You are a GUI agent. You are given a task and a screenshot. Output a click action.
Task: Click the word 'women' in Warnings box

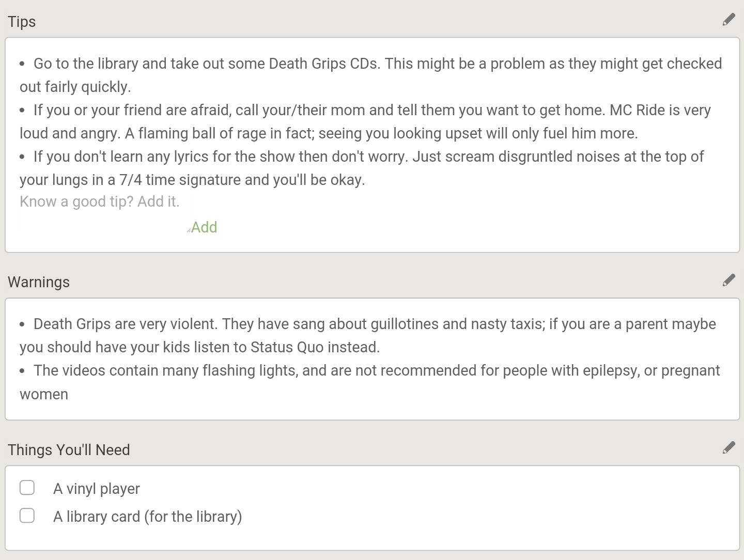pos(44,394)
